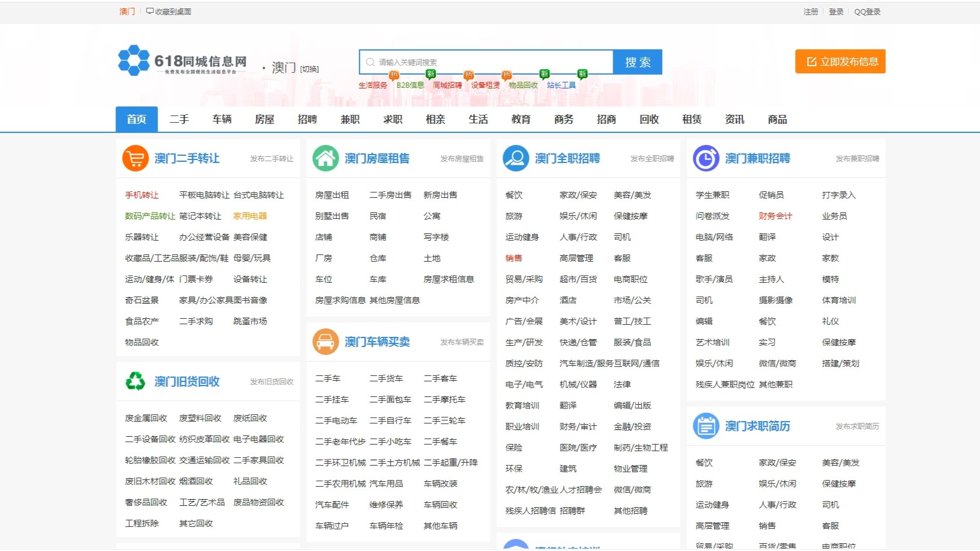This screenshot has width=980, height=551.
Task: Go to the 相亲 navigation tab
Action: coord(436,119)
